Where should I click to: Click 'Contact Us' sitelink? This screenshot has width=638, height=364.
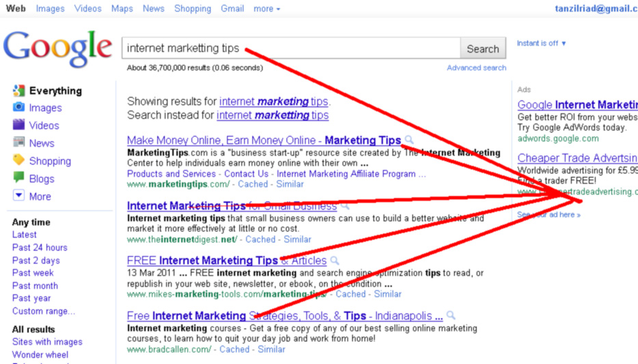pyautogui.click(x=246, y=174)
